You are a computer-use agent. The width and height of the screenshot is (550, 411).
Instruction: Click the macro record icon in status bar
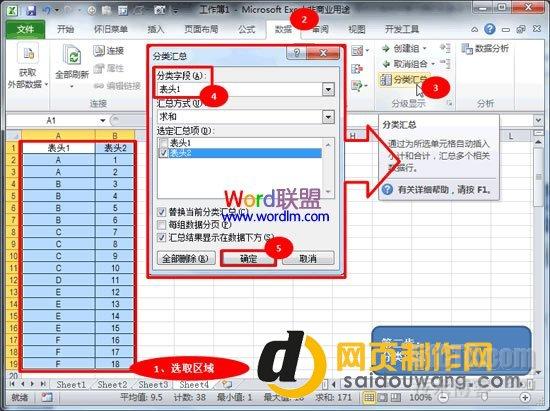click(47, 397)
